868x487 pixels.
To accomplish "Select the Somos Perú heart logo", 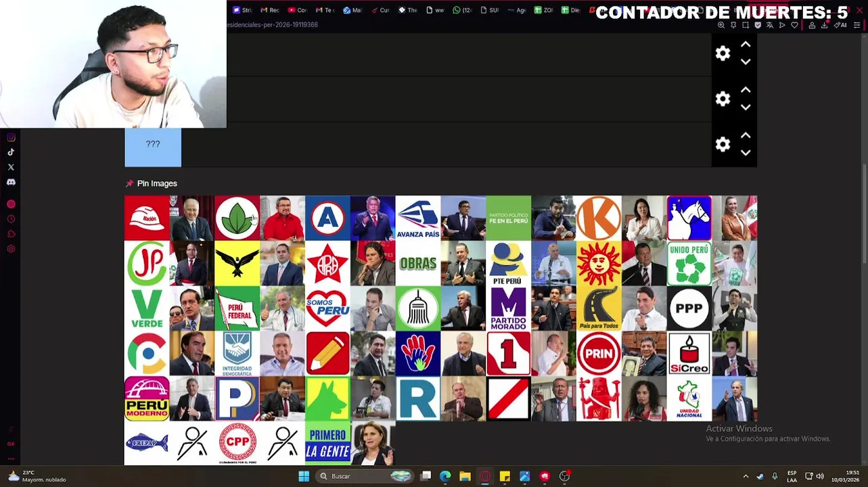I will click(x=327, y=308).
